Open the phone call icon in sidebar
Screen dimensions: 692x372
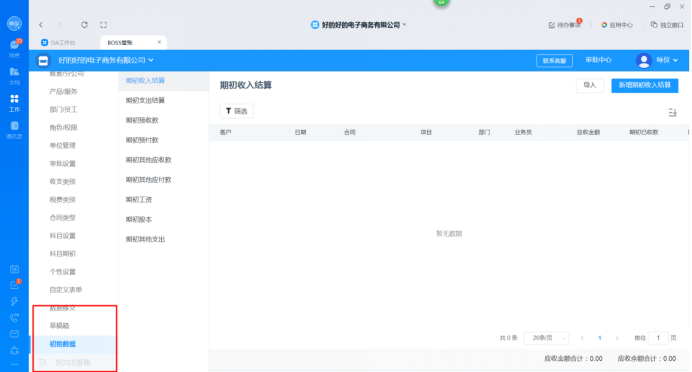pyautogui.click(x=14, y=318)
